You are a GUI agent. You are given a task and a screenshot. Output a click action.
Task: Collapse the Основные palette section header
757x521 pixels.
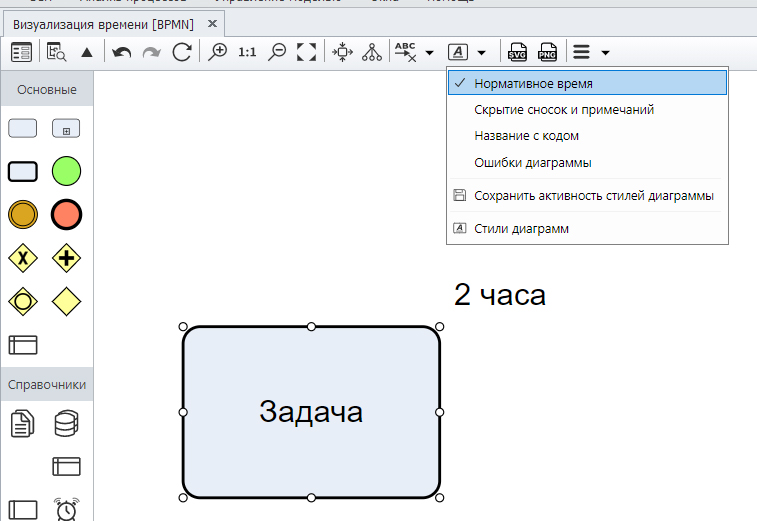[47, 90]
